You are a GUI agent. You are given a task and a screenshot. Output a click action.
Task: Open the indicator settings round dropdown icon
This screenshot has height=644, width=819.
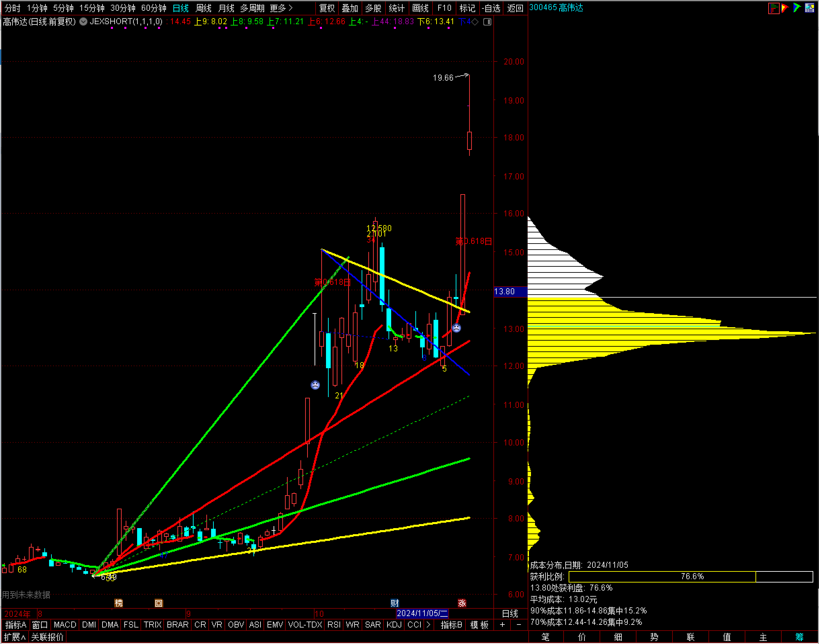pyautogui.click(x=83, y=22)
